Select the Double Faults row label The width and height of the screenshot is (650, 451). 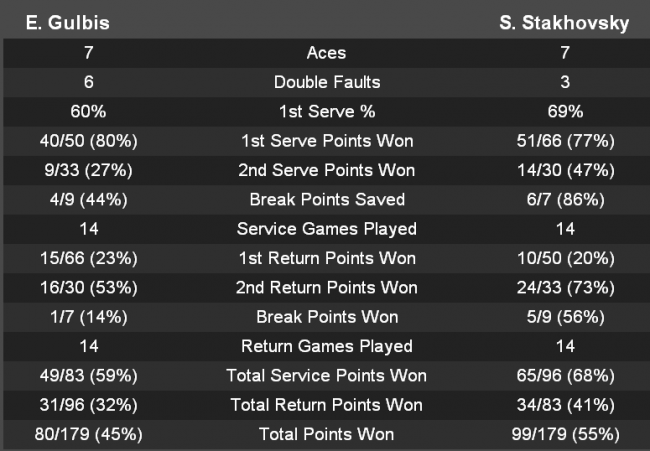tap(327, 82)
